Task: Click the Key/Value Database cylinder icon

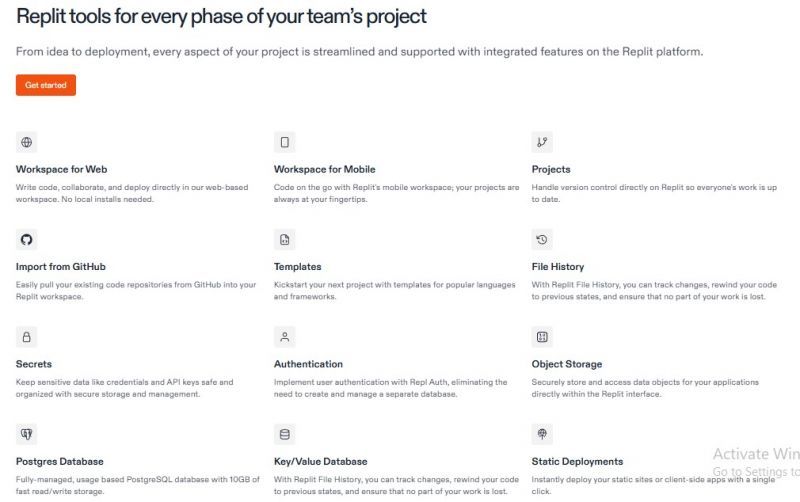Action: click(285, 434)
